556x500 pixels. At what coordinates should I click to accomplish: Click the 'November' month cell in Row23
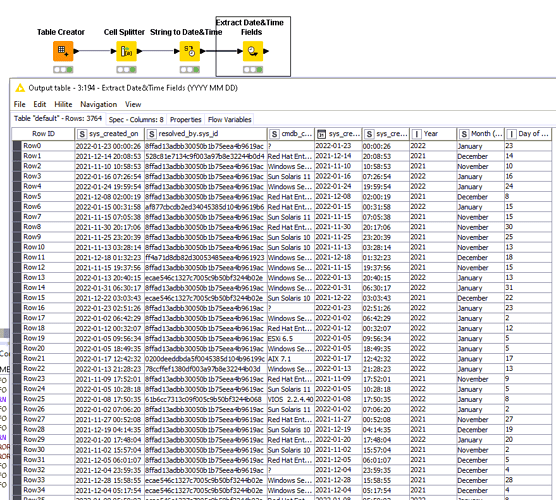click(480, 379)
